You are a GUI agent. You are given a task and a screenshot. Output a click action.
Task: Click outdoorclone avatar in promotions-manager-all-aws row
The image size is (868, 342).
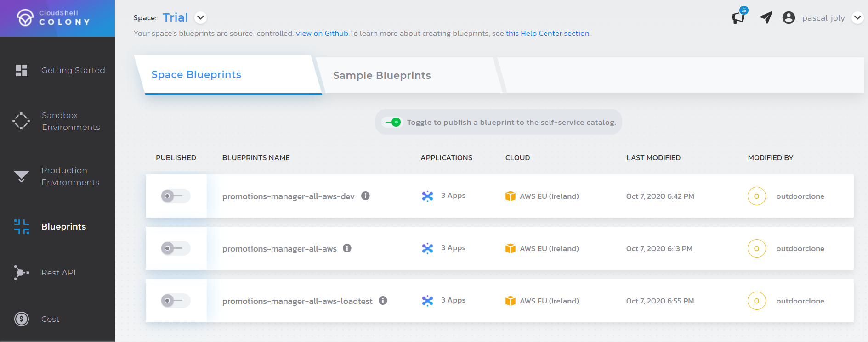click(x=756, y=248)
